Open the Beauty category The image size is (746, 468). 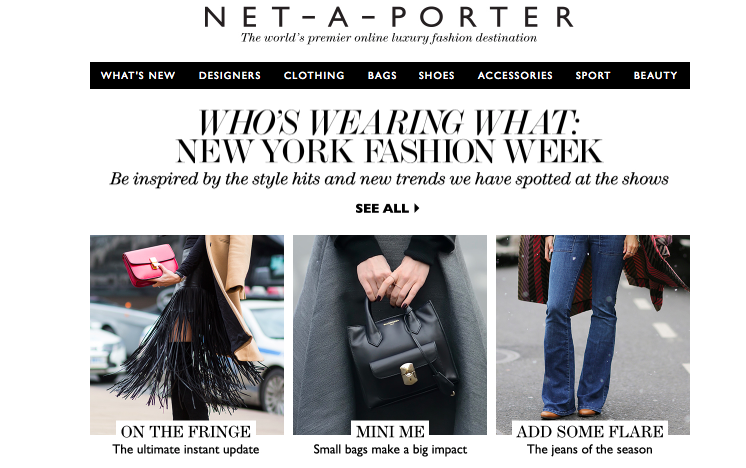point(655,76)
